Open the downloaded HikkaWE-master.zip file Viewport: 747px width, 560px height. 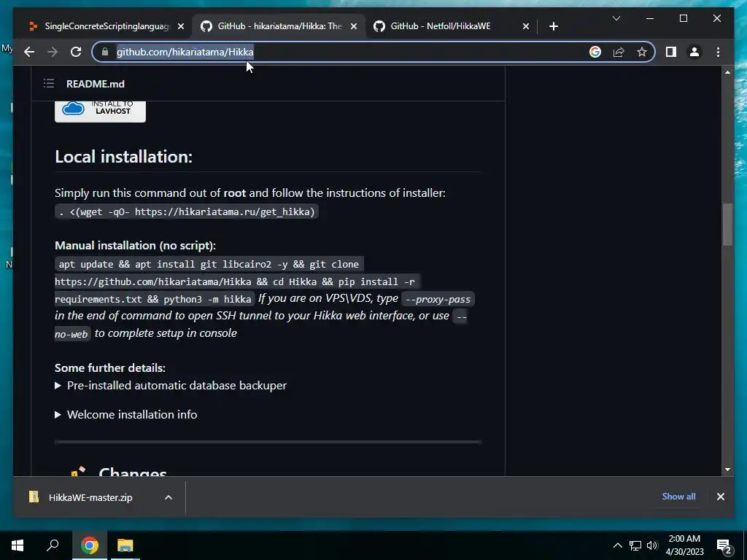pos(90,497)
